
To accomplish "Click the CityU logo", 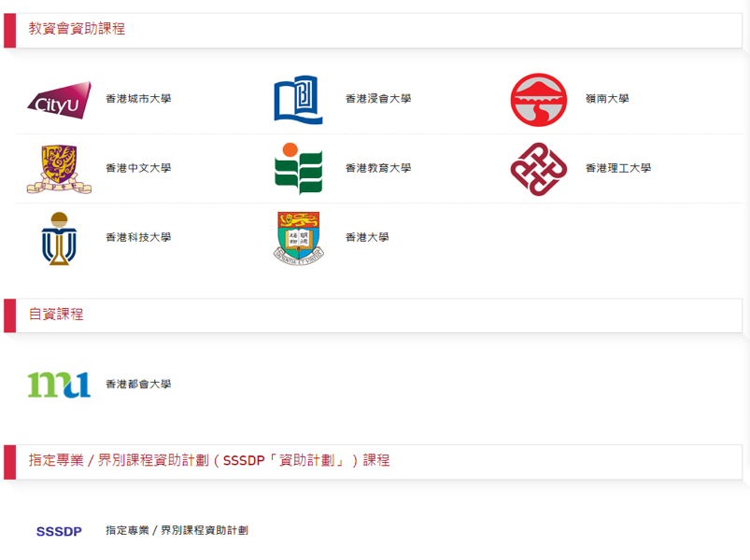I will pyautogui.click(x=59, y=100).
